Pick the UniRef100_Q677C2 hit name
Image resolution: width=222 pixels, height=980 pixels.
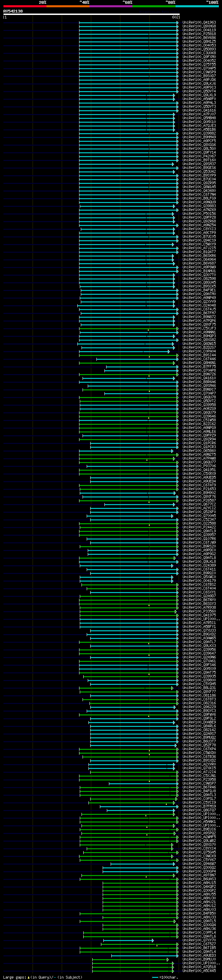(199, 504)
